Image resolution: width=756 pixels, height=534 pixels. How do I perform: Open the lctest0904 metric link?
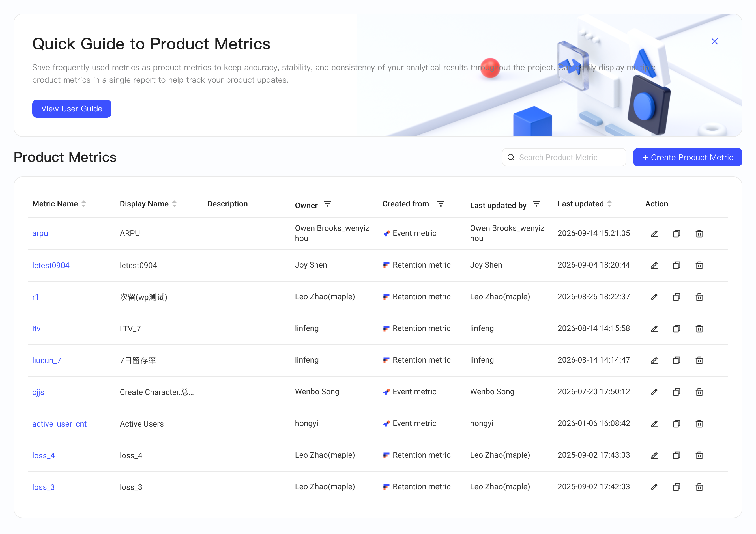click(x=51, y=265)
